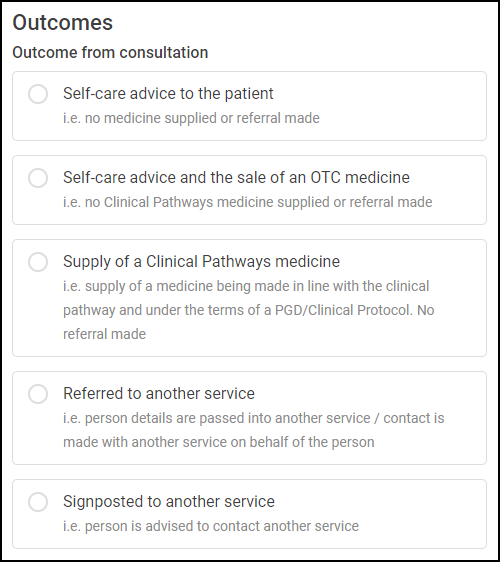The image size is (500, 562).
Task: Choose the OTC medicine sale radio circle
Action: pyautogui.click(x=38, y=178)
